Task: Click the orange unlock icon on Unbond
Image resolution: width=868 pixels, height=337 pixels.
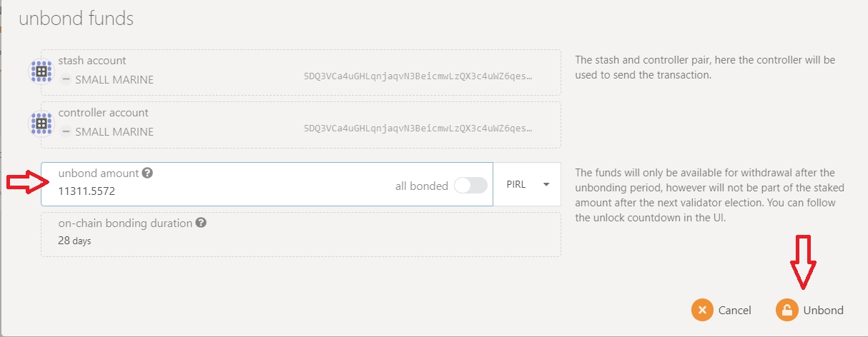Action: pos(787,310)
